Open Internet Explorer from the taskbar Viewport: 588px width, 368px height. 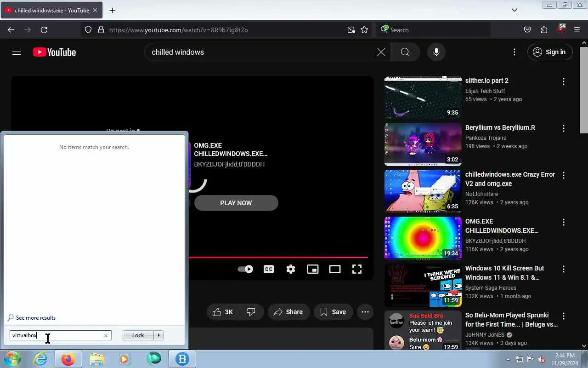tap(40, 359)
